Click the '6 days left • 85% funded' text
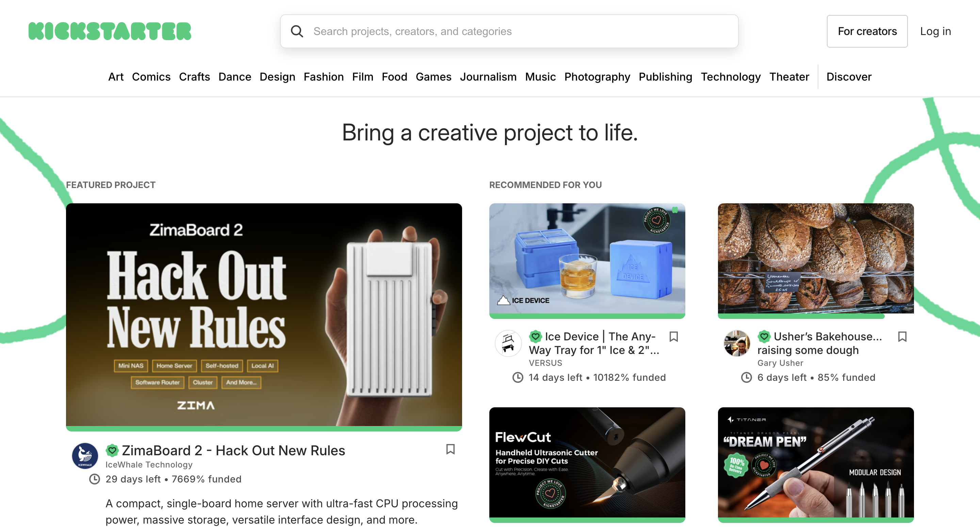 tap(816, 377)
